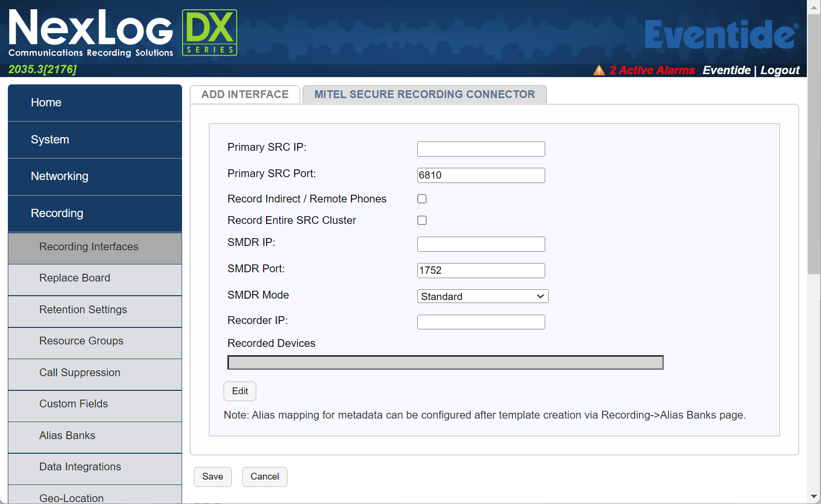
Task: Click Edit for Recorded Devices
Action: (240, 391)
